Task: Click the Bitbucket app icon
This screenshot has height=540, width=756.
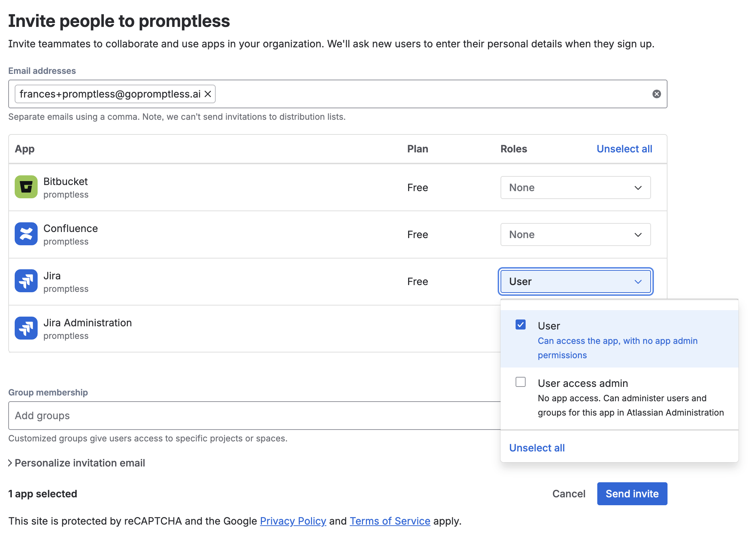Action: pyautogui.click(x=25, y=187)
